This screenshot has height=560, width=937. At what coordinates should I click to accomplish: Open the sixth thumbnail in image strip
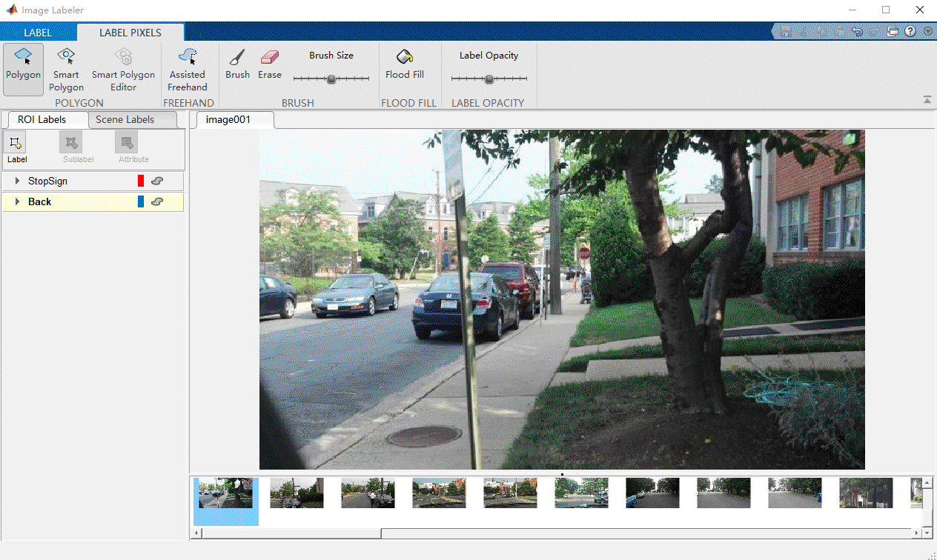click(581, 493)
